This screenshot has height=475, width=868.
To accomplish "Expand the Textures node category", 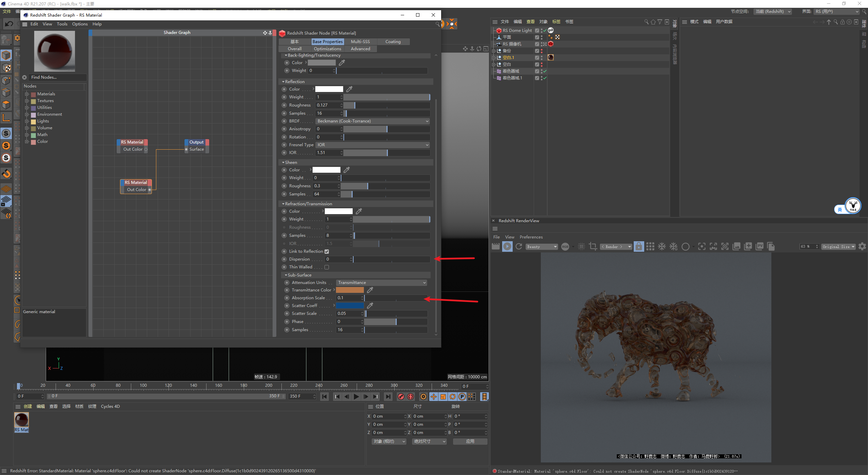I will pos(27,101).
